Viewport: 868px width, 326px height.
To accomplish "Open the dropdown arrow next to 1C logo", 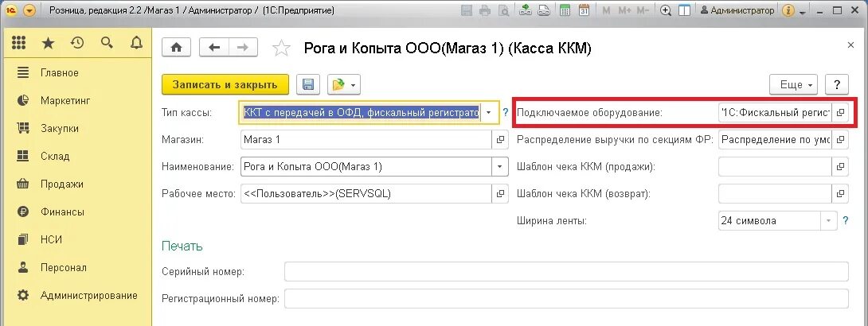I will 29,10.
